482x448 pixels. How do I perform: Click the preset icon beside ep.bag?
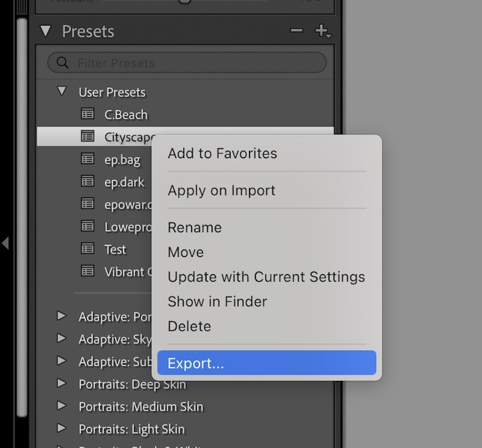87,159
